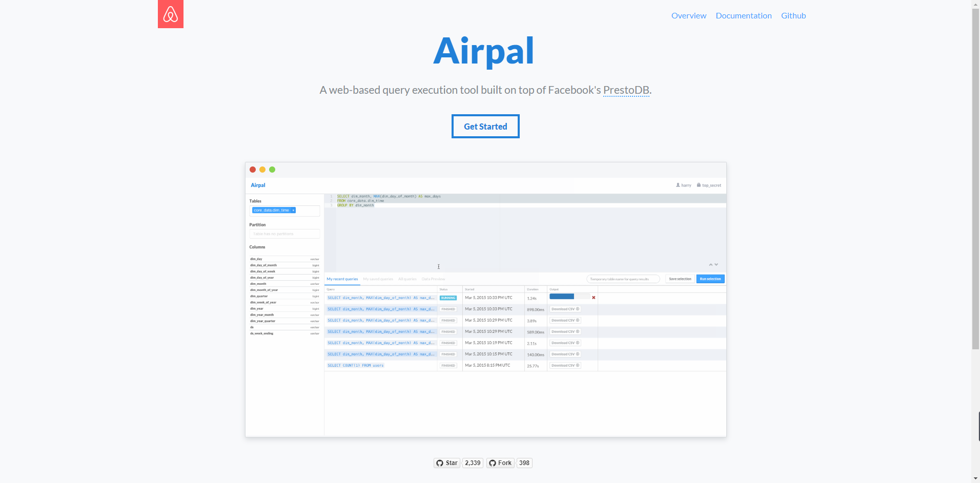Click the Run selection button
980x483 pixels.
(x=710, y=279)
